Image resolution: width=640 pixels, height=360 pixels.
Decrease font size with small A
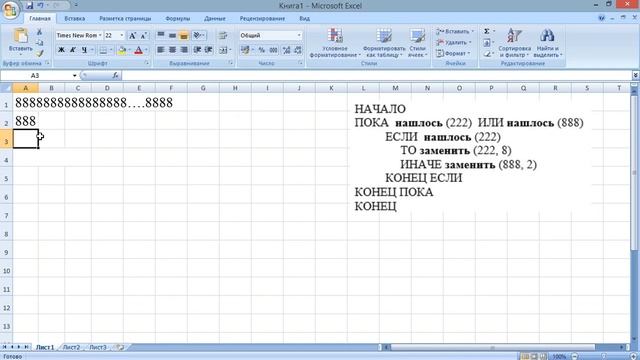144,36
